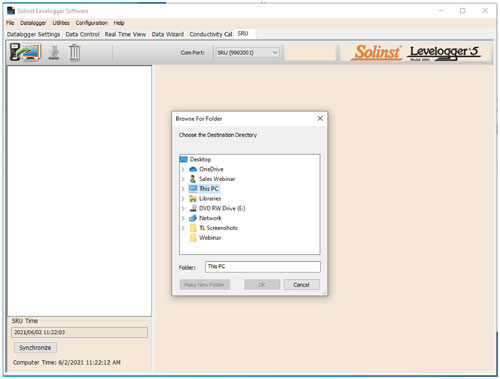
Task: Select the Desktop label in tree
Action: (200, 159)
